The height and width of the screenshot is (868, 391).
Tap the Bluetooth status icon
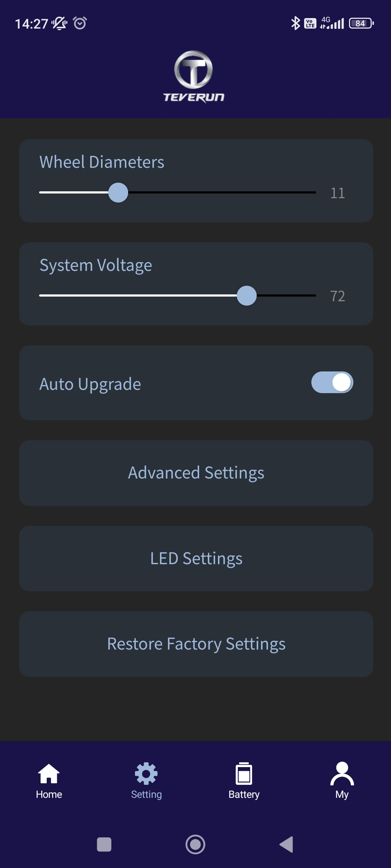[295, 24]
